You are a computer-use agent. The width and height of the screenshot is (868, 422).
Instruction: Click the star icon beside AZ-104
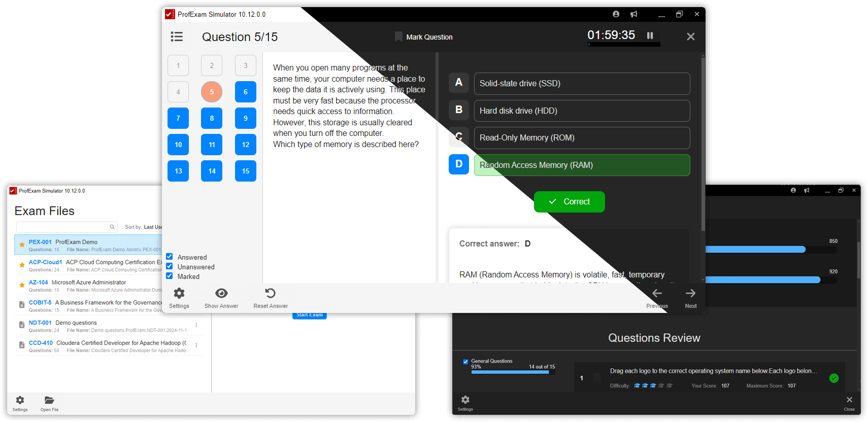[x=22, y=285]
